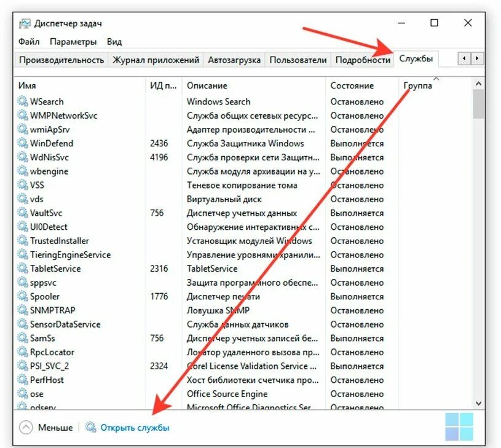
Task: Switch to the Пользователи tab
Action: tap(298, 60)
